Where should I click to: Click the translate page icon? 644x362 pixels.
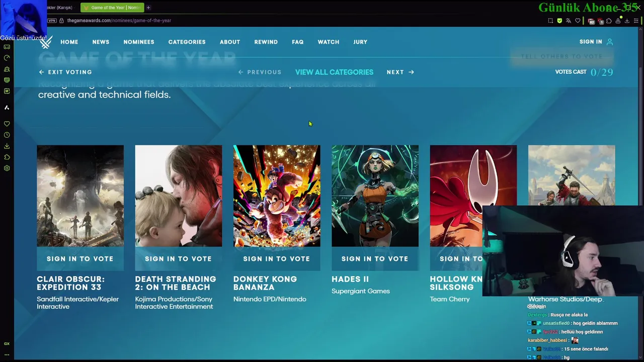[x=569, y=21]
